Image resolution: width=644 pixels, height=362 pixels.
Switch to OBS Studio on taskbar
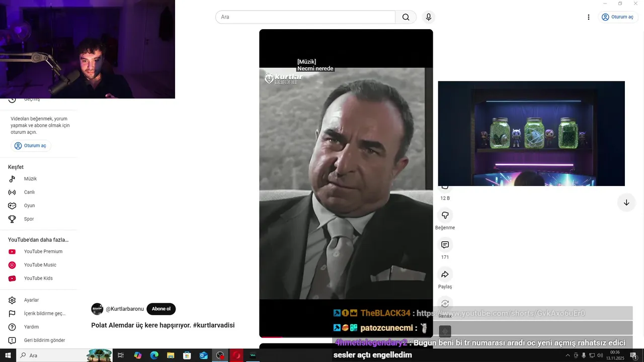(x=220, y=355)
